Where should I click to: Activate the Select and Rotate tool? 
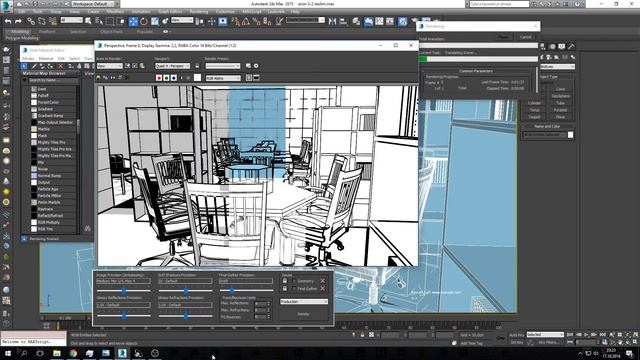click(x=144, y=21)
